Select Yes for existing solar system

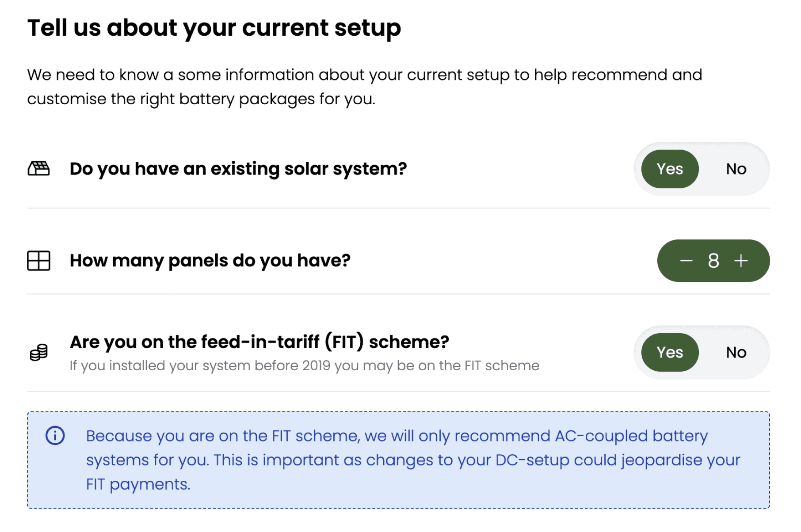pos(670,169)
